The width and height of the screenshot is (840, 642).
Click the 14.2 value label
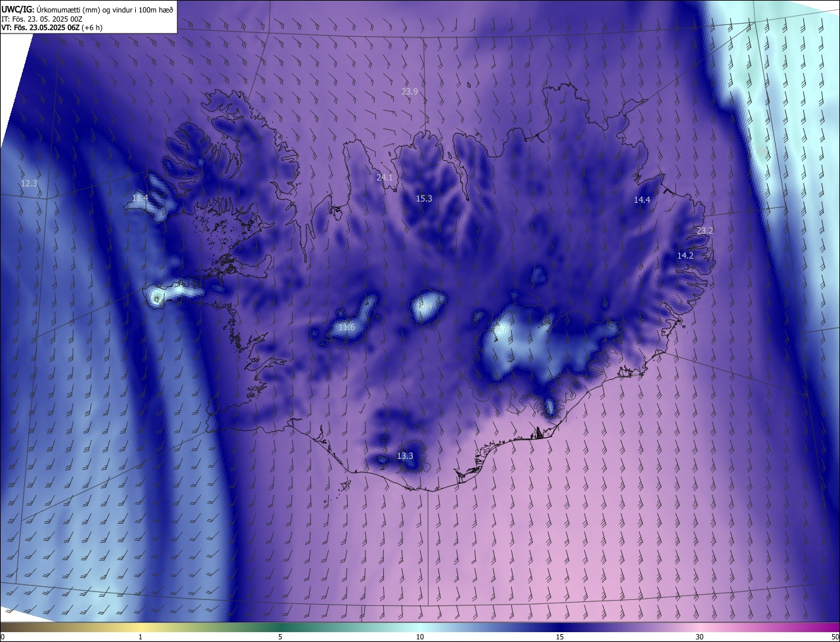tap(685, 255)
